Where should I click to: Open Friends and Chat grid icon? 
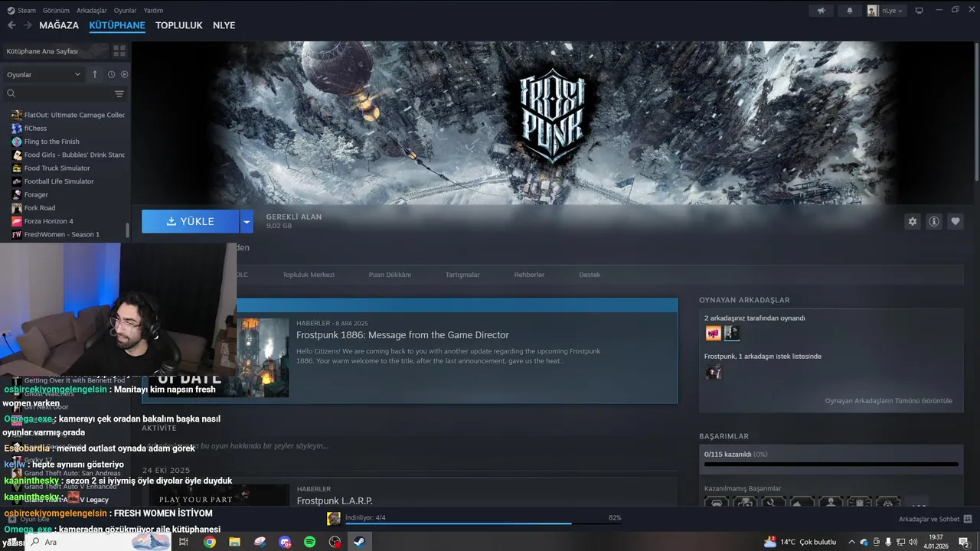pos(967,519)
